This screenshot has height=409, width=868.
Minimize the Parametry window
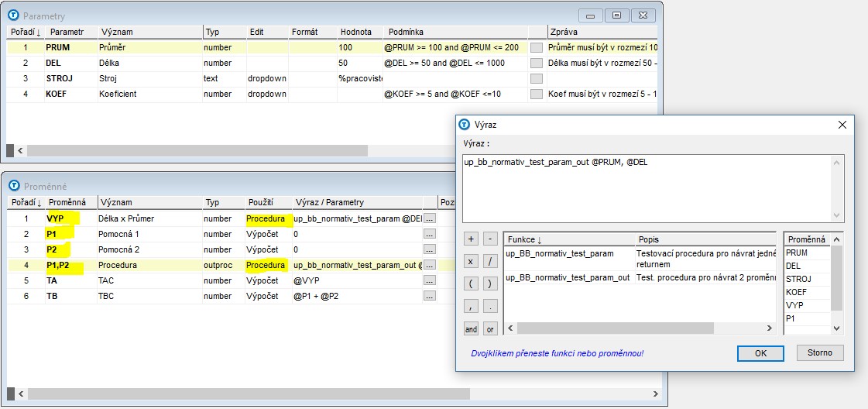(x=590, y=15)
